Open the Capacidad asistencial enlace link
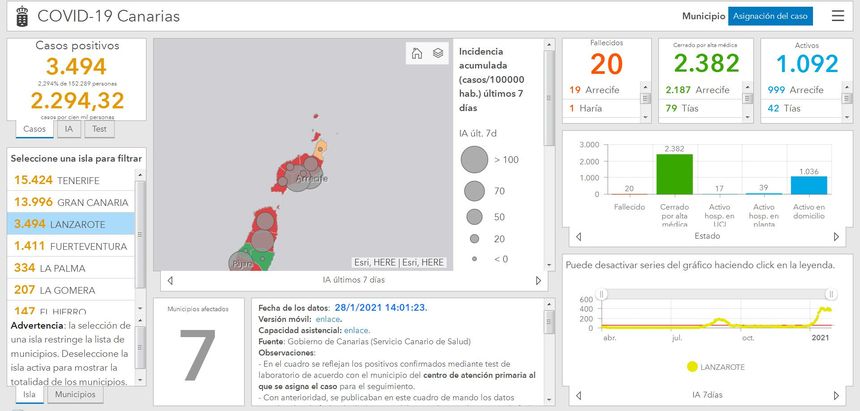This screenshot has height=411, width=860. click(355, 329)
